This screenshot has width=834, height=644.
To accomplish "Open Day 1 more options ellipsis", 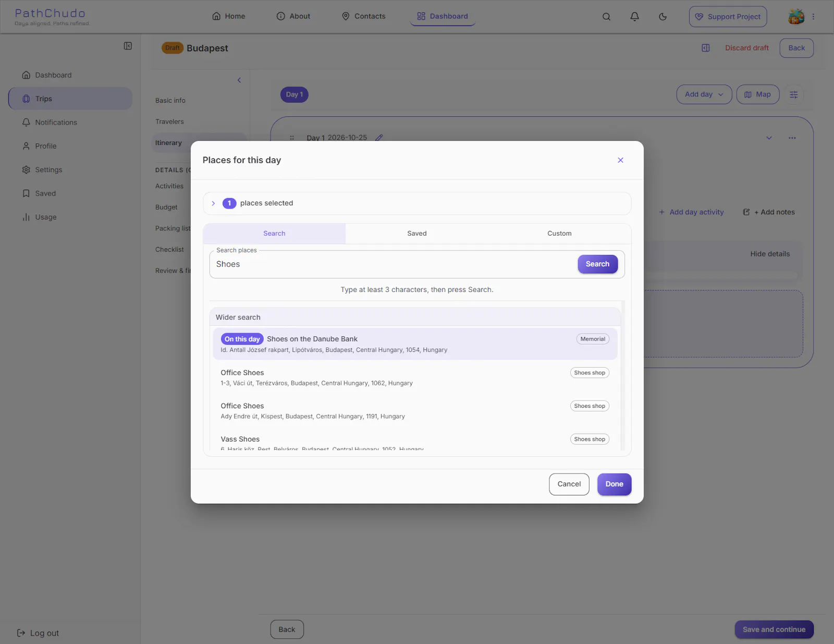I will (x=792, y=138).
